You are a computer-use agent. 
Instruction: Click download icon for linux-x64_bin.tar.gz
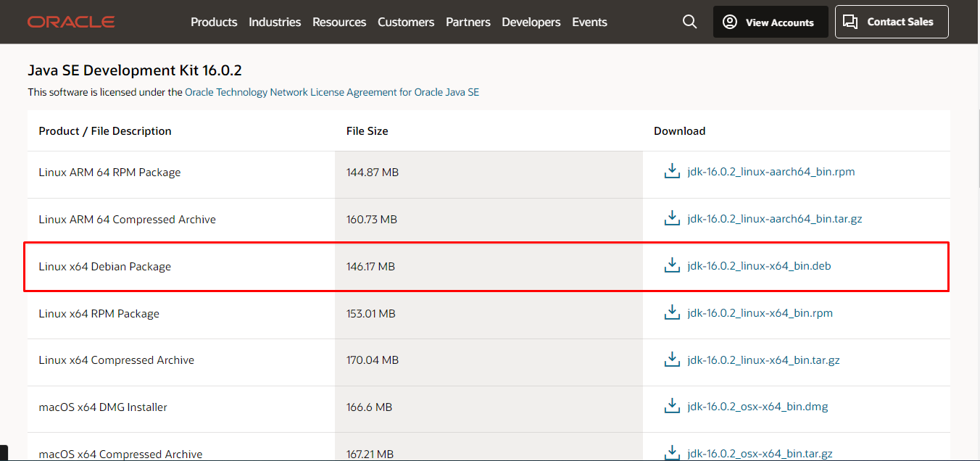pos(672,360)
